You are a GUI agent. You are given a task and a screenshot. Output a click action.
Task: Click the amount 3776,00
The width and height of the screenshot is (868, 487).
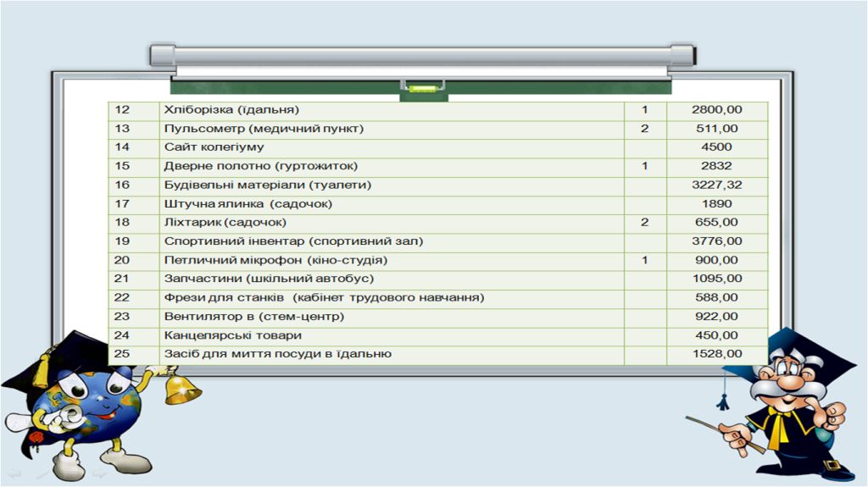pyautogui.click(x=717, y=241)
